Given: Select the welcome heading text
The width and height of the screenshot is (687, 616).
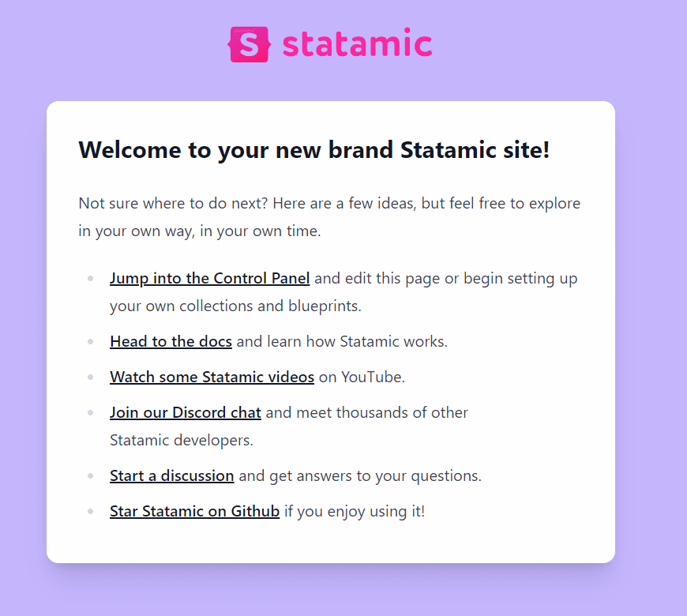Looking at the screenshot, I should tap(314, 149).
